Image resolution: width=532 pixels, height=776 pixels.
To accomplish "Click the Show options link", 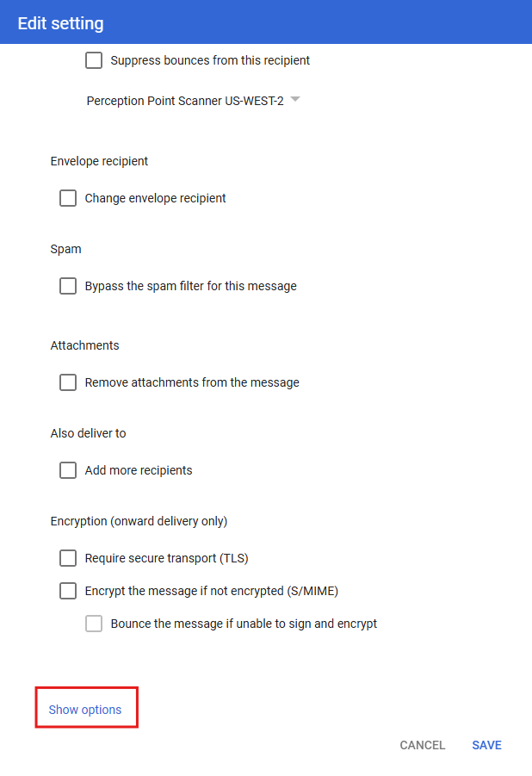I will pyautogui.click(x=85, y=710).
